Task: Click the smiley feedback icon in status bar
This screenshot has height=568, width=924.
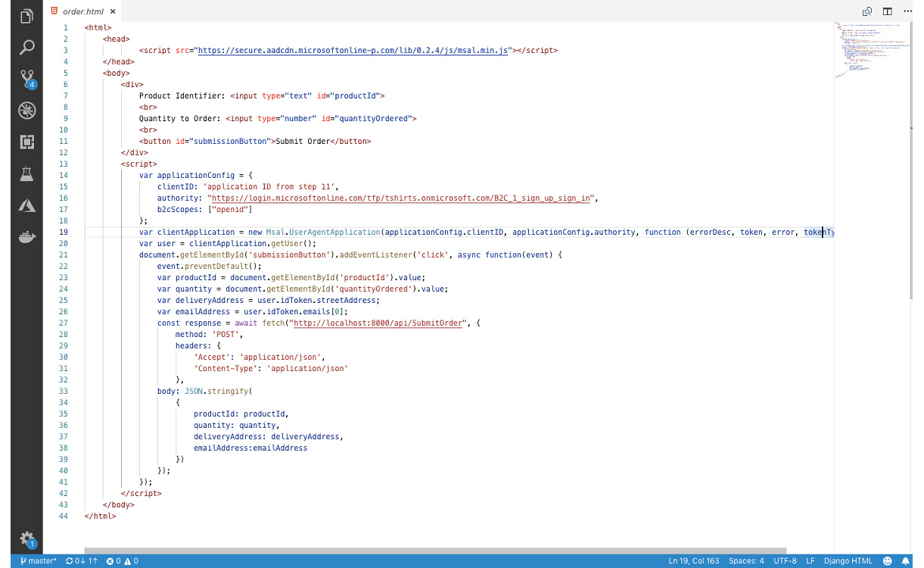Action: coord(888,561)
